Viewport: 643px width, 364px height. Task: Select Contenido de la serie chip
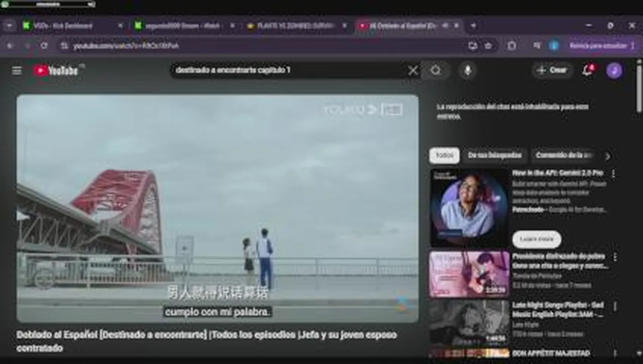tap(564, 156)
